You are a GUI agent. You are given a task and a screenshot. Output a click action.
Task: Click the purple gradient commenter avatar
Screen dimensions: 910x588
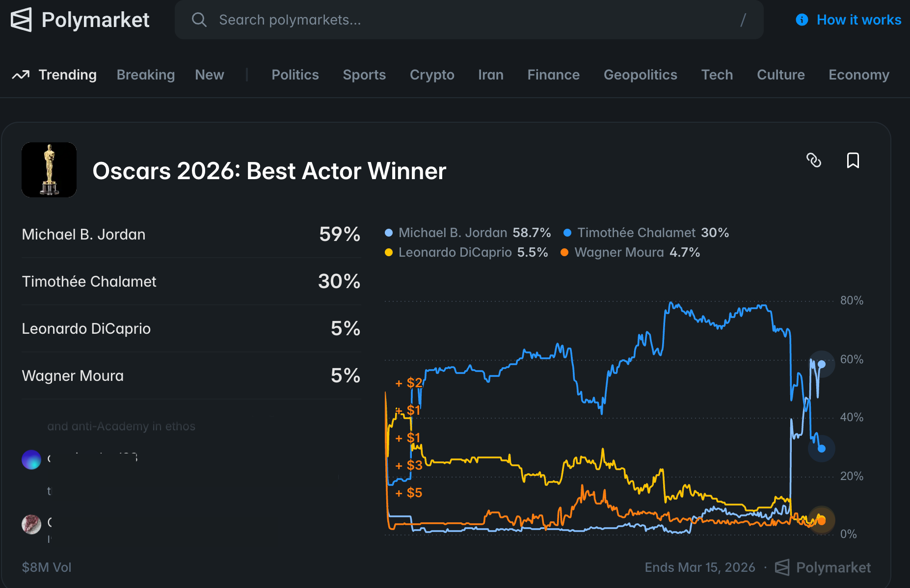pos(31,459)
